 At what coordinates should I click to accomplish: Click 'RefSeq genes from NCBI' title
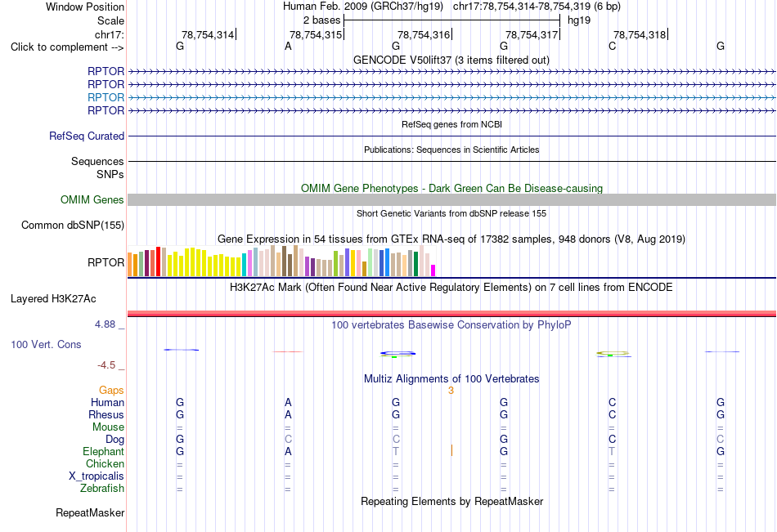coord(451,124)
